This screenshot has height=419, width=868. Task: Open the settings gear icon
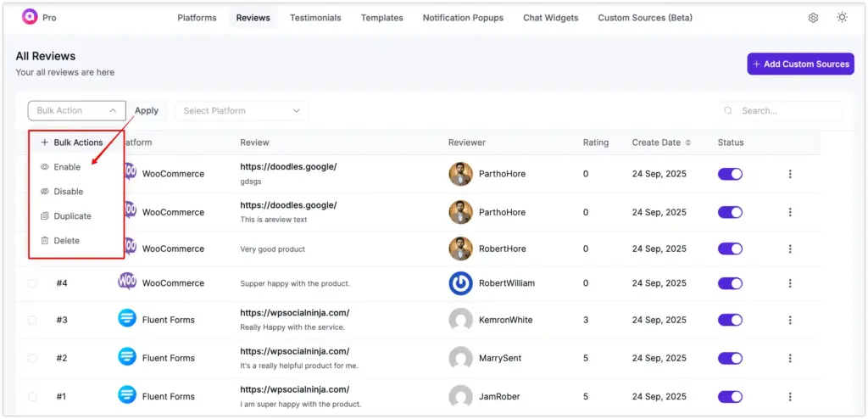coord(813,18)
